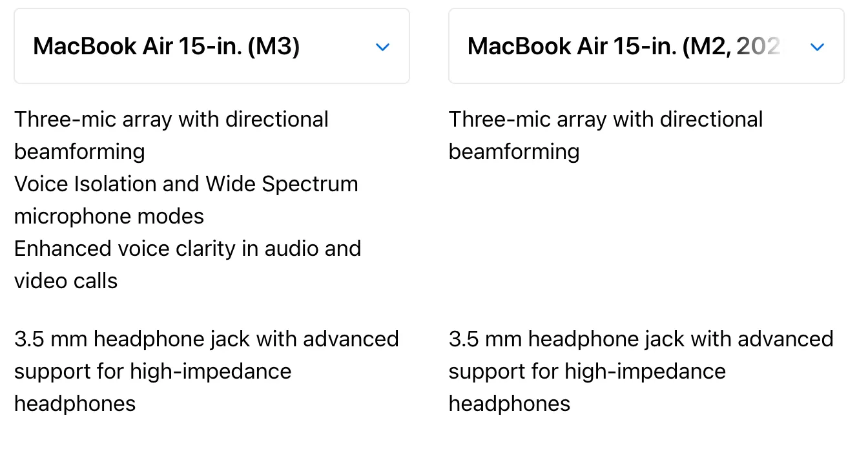The height and width of the screenshot is (451, 868).
Task: Click M2 column's Three-mic array text
Action: tap(606, 120)
